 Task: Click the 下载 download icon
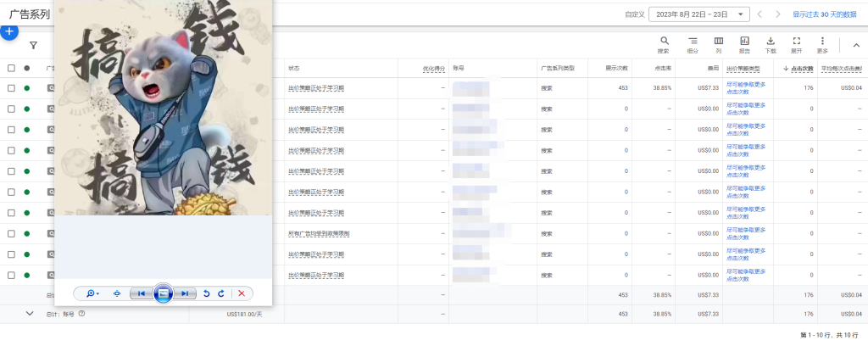click(771, 41)
